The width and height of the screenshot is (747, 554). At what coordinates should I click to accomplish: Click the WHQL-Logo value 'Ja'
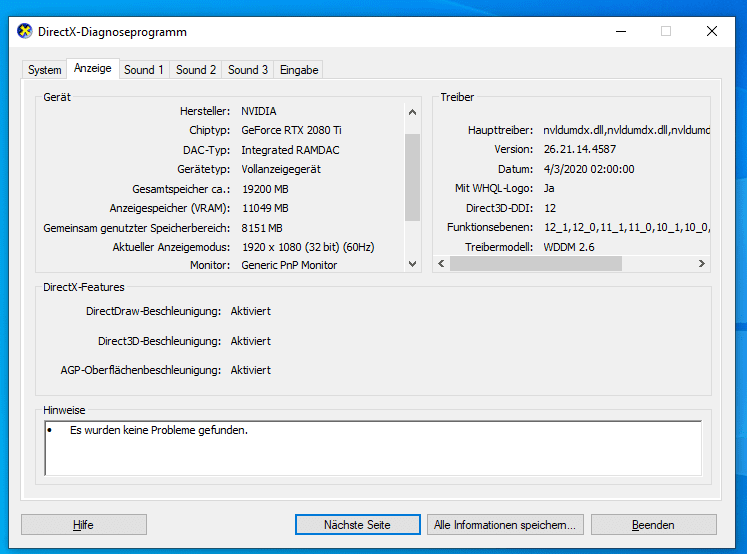(549, 188)
